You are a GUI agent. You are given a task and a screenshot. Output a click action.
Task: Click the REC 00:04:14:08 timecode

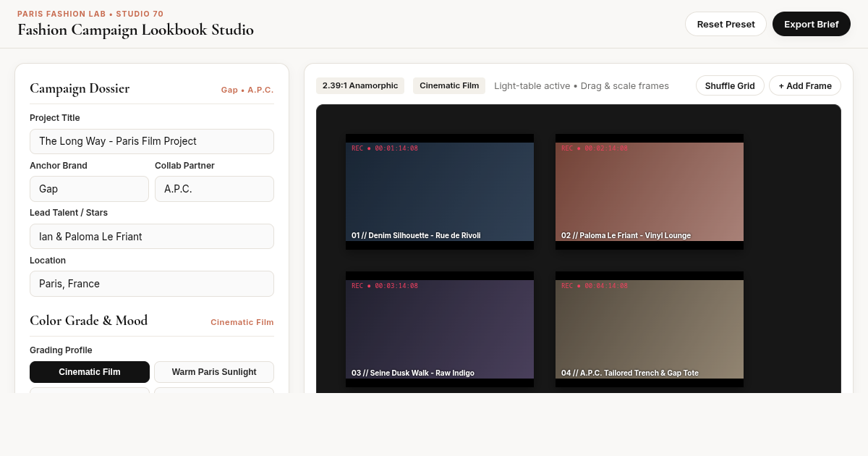click(x=595, y=286)
